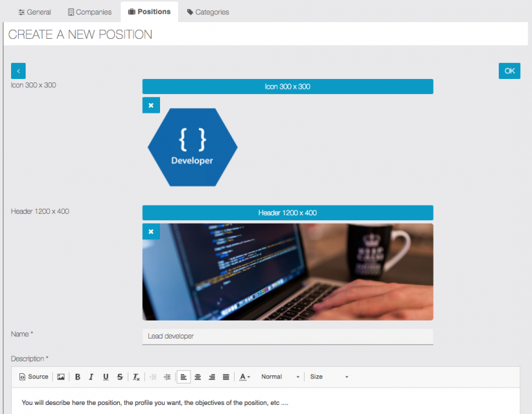Image resolution: width=532 pixels, height=414 pixels.
Task: Focus the Name field with Lead developer
Action: click(x=287, y=336)
